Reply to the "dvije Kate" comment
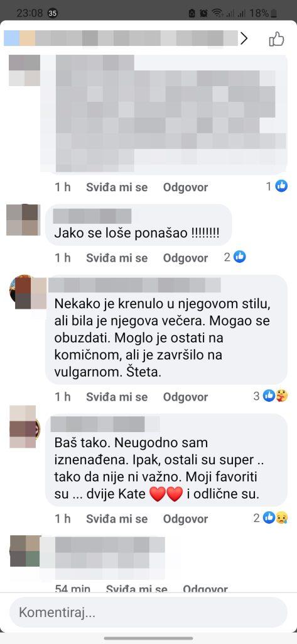 pyautogui.click(x=185, y=519)
